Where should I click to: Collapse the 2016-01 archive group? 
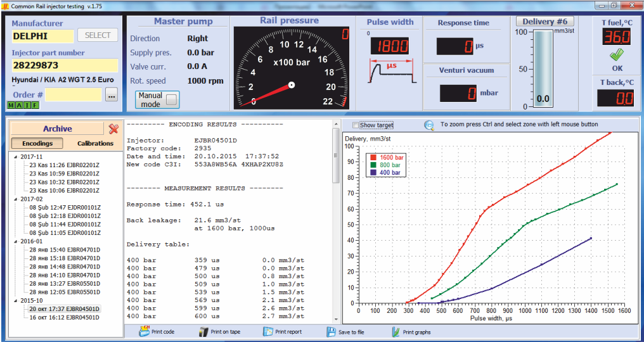(x=16, y=241)
